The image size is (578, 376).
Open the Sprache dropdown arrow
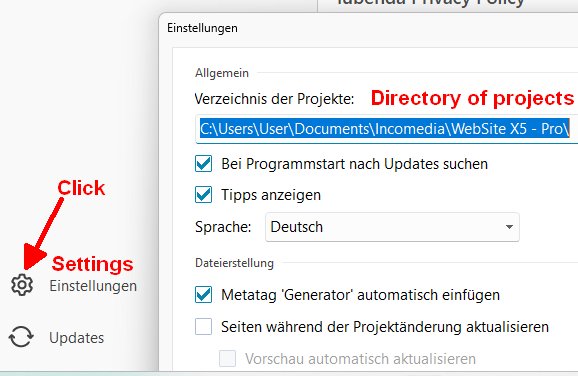click(509, 227)
